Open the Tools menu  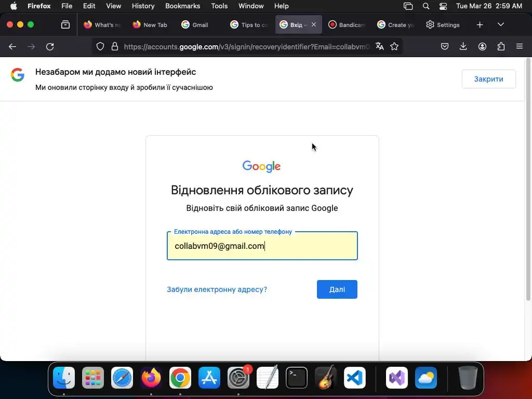click(x=219, y=6)
